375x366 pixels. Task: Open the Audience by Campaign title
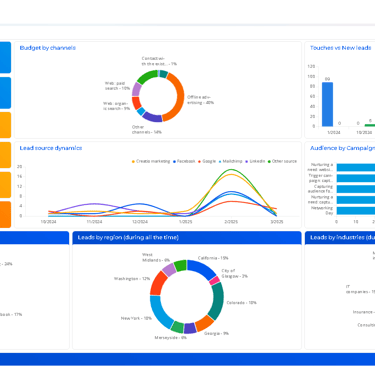pos(342,148)
